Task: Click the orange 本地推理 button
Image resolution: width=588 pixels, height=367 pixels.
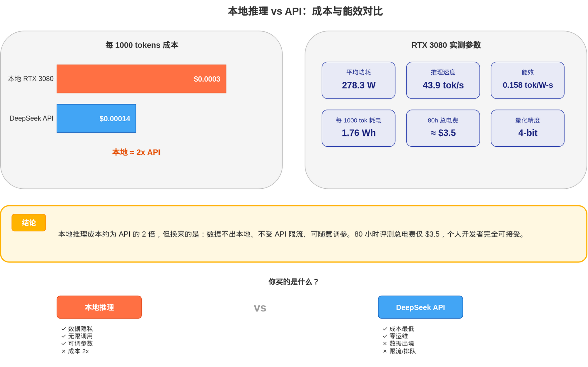Action: tap(99, 307)
